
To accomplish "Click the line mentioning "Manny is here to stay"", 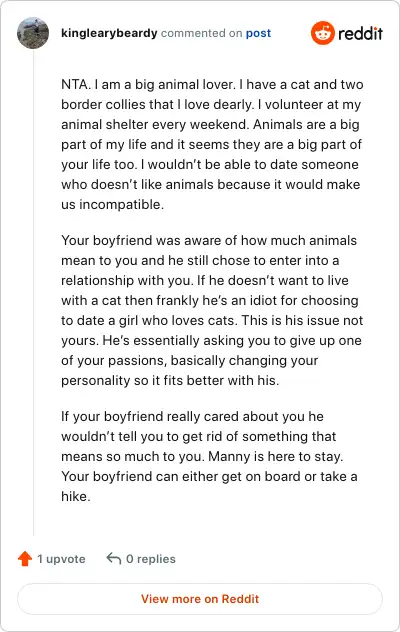I will (202, 456).
